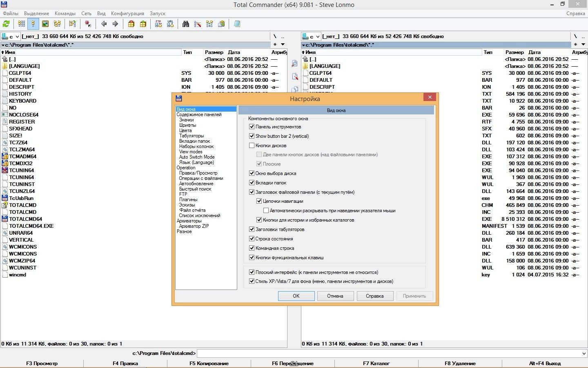Click the edit document icon in vertical bar
The height and width of the screenshot is (368, 588).
[294, 76]
